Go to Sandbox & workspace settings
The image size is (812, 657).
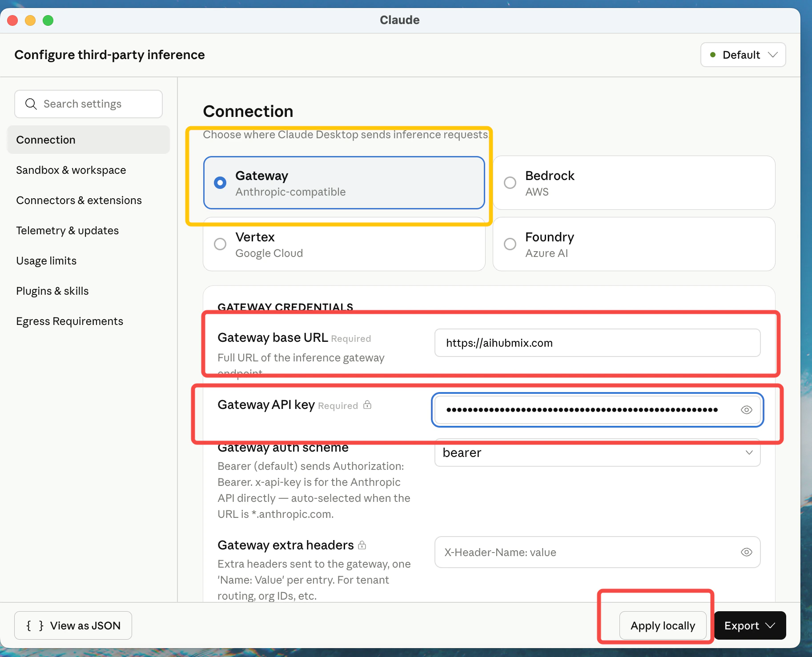[88, 170]
